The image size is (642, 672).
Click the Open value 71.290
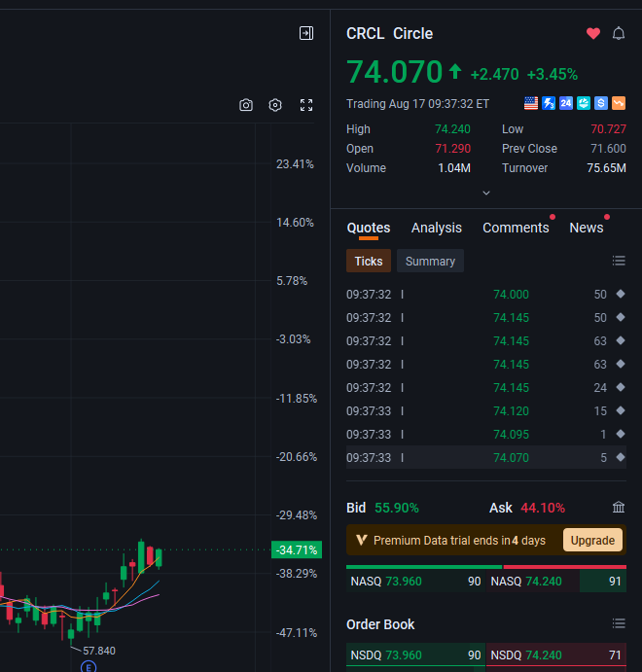click(x=453, y=148)
